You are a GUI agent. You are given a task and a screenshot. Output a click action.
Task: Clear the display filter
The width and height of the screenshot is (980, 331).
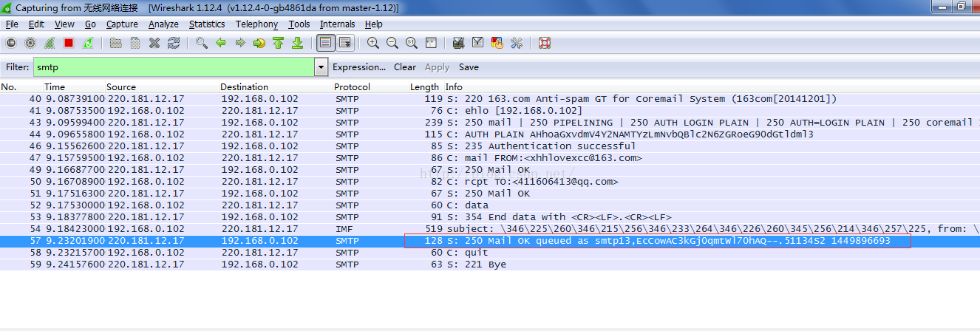pyautogui.click(x=405, y=67)
